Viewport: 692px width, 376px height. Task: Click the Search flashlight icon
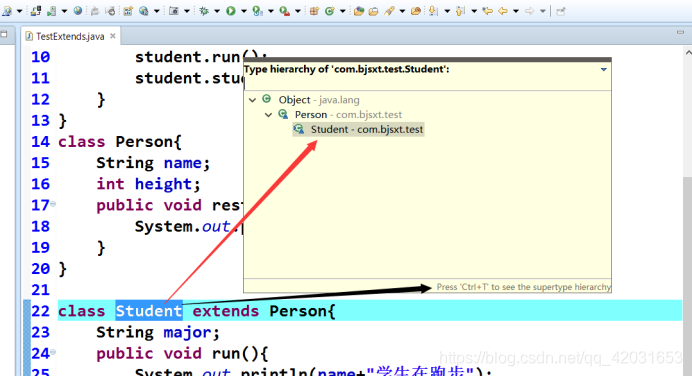point(389,11)
